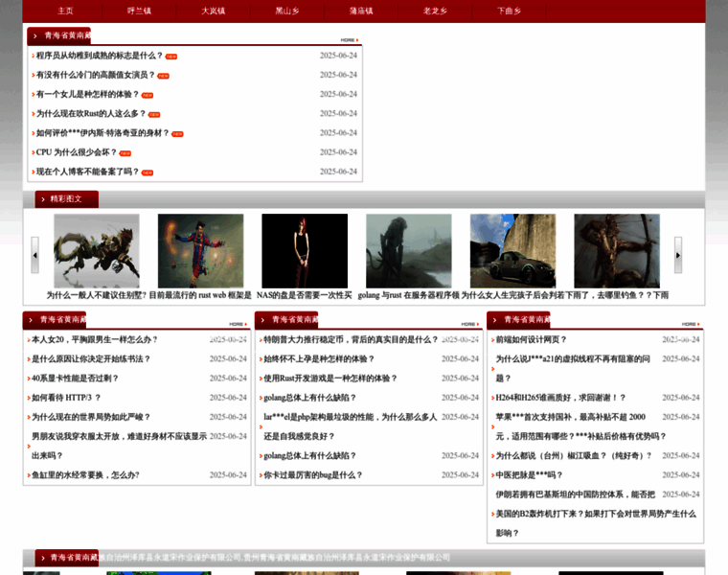Click the NEW badge beside 程序员从幼稚到成熟 article
Screen dimensions: 728x575
(x=171, y=57)
